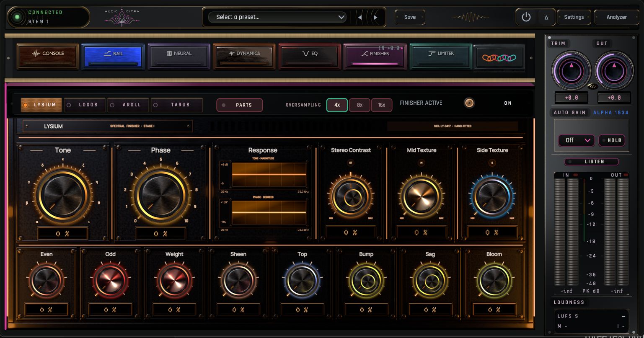Toggle the Finisher Active switch

pyautogui.click(x=469, y=103)
